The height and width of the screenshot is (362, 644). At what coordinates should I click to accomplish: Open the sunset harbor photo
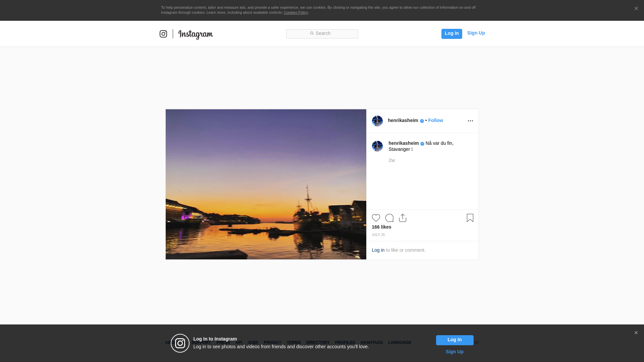pos(266,184)
